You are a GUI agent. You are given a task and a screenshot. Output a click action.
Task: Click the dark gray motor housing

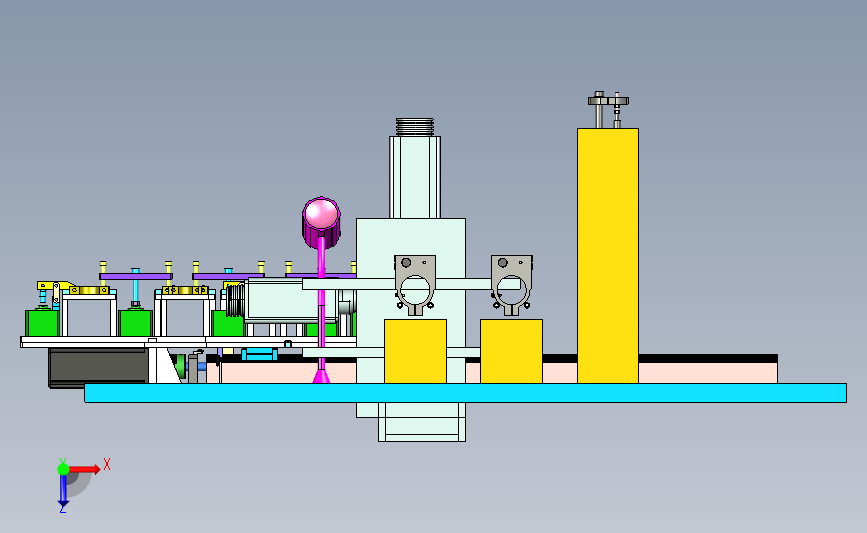point(98,367)
